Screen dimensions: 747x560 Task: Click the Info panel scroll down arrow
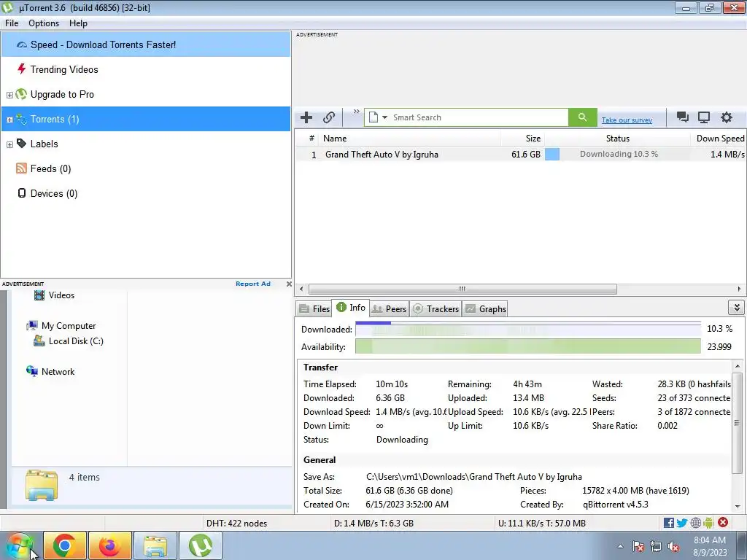click(738, 507)
